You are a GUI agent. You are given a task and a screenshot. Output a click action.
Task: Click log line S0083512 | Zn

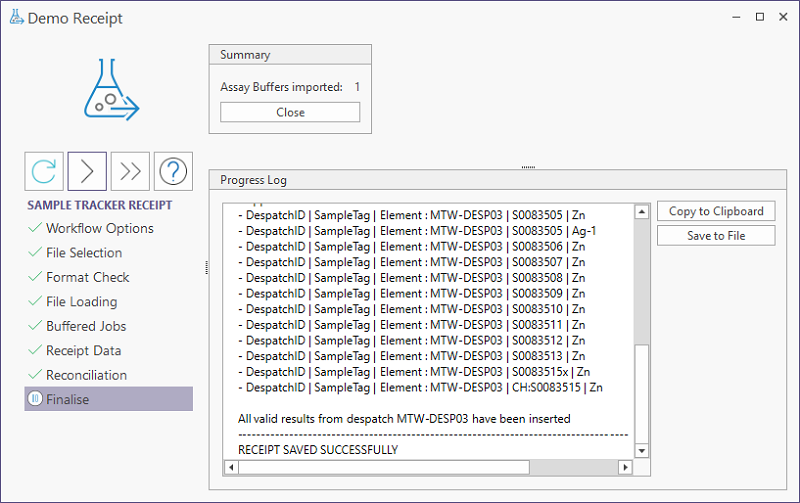411,340
